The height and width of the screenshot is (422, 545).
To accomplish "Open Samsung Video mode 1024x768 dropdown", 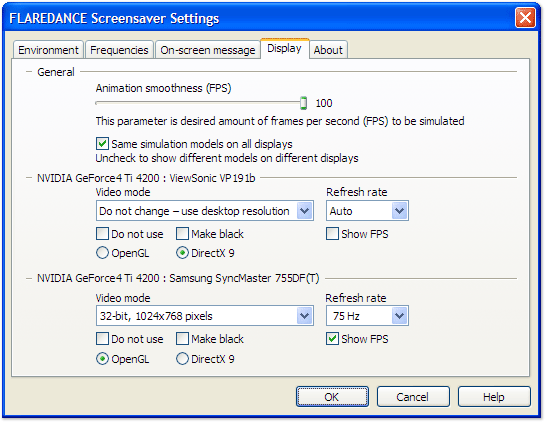I will click(x=205, y=316).
